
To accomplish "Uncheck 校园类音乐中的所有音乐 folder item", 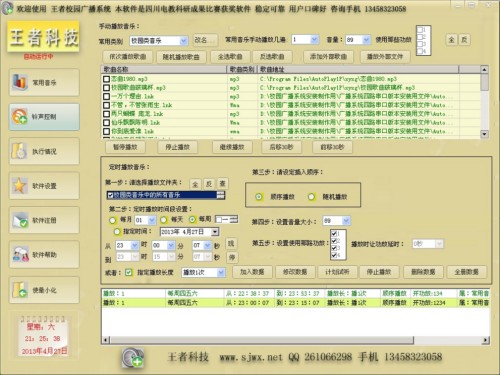I will pos(110,195).
